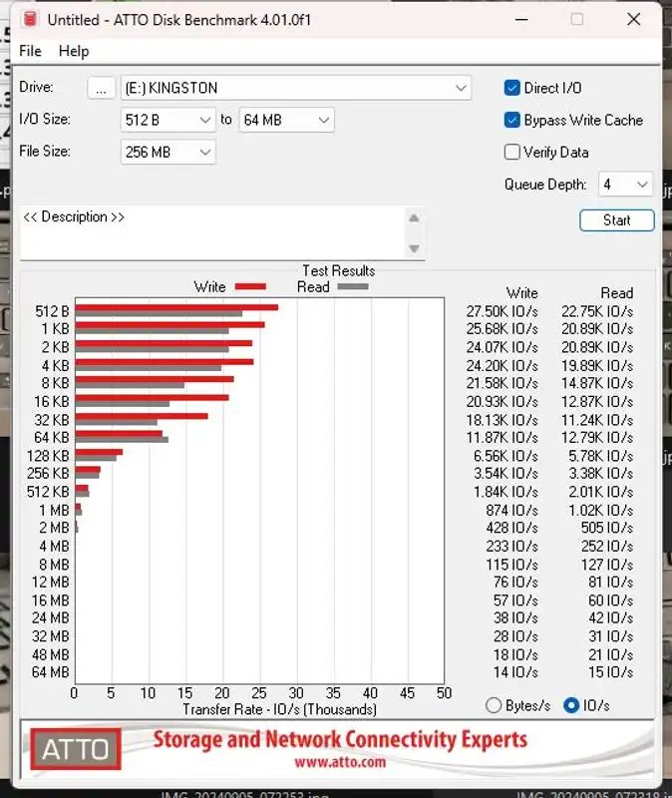Expand the 64 MB maximum I/O size dropdown
This screenshot has height=798, width=672.
tap(284, 120)
